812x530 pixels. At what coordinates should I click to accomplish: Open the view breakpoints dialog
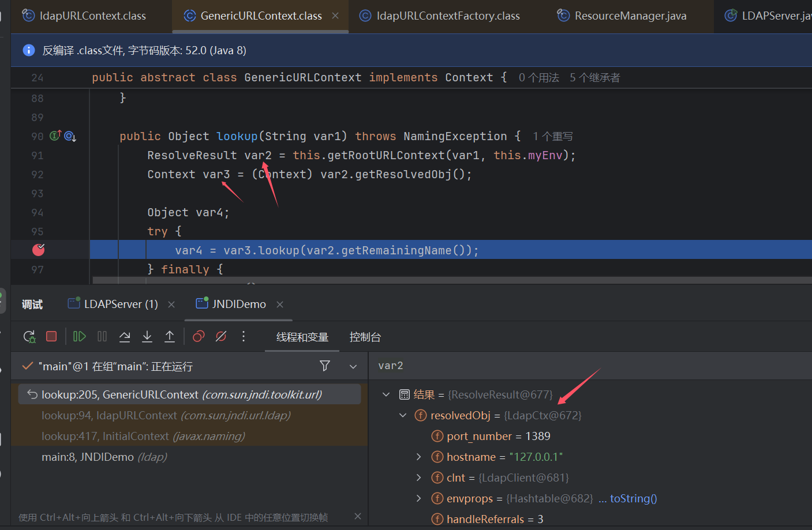(199, 336)
